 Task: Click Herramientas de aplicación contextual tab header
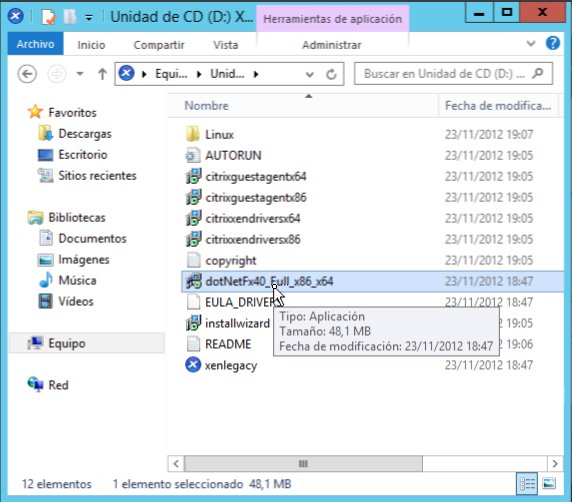[x=332, y=19]
